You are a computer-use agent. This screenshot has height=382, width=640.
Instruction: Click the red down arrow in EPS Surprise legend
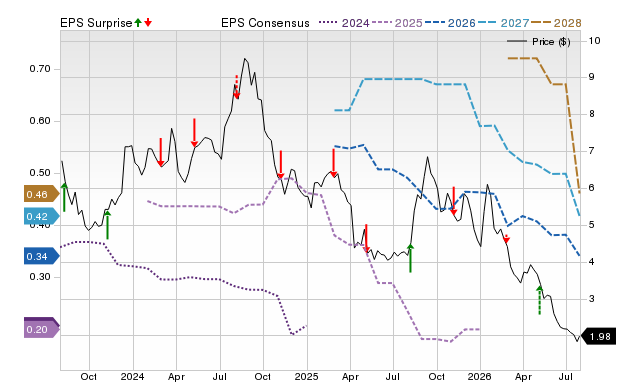coord(148,22)
